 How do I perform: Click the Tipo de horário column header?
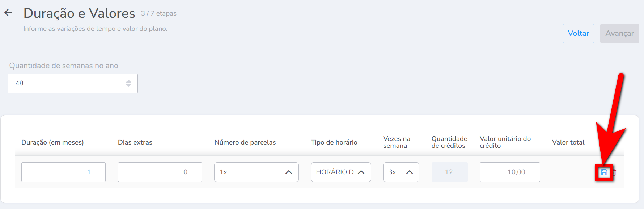334,142
